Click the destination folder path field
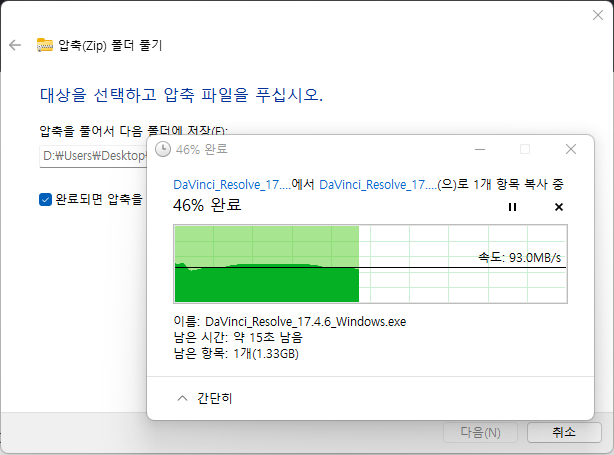The width and height of the screenshot is (614, 455). tap(93, 156)
